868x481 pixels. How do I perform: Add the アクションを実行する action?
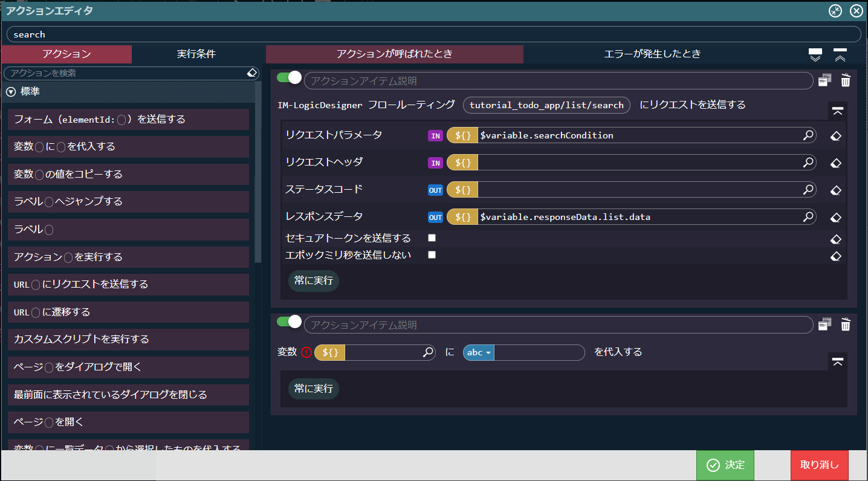pyautogui.click(x=129, y=257)
